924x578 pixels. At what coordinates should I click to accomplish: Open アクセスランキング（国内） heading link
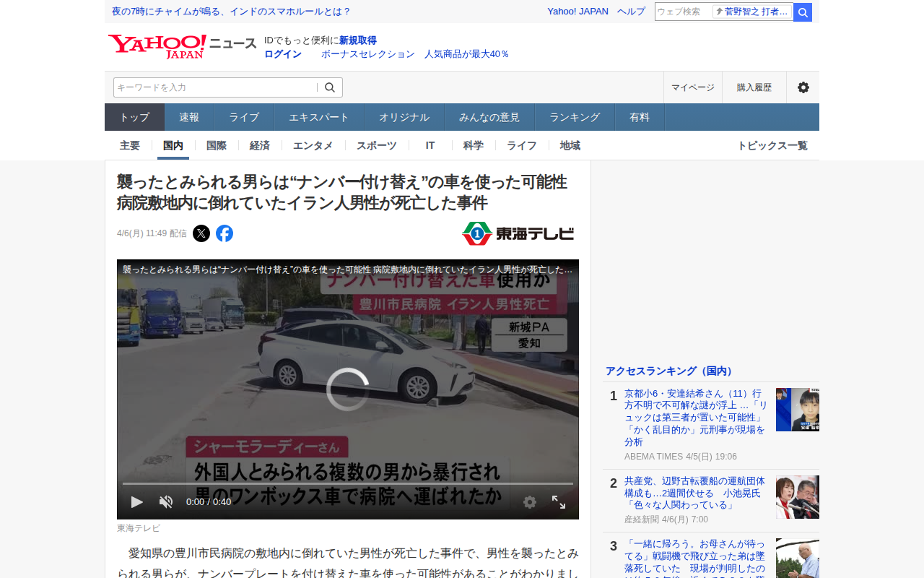click(x=670, y=371)
